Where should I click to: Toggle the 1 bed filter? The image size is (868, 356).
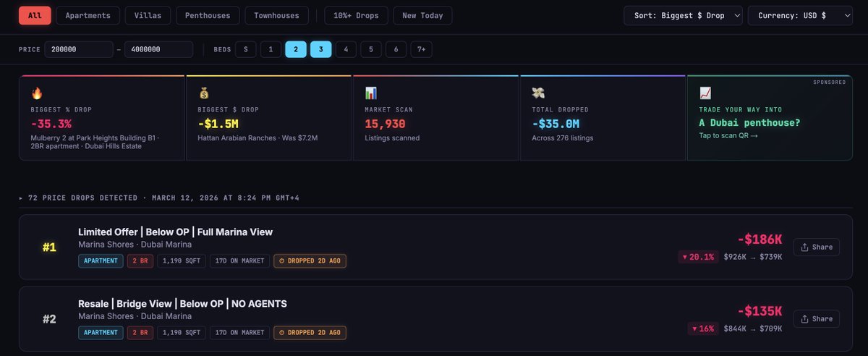(x=271, y=49)
